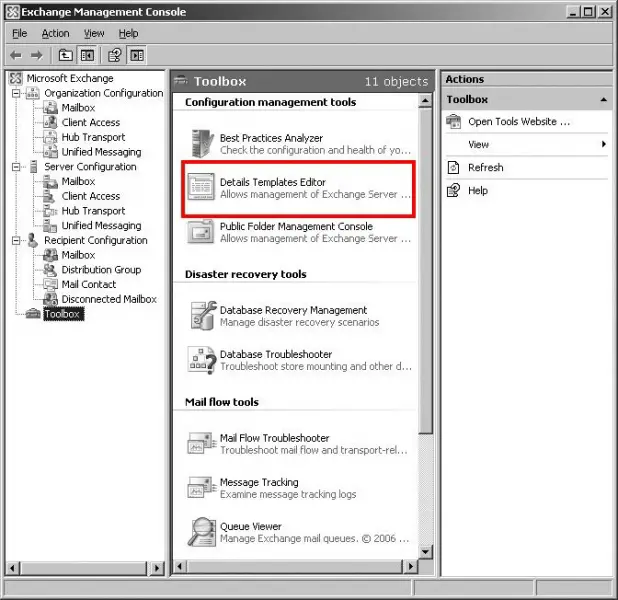Collapse the Server Configuration node
This screenshot has height=600, width=618.
tap(16, 167)
